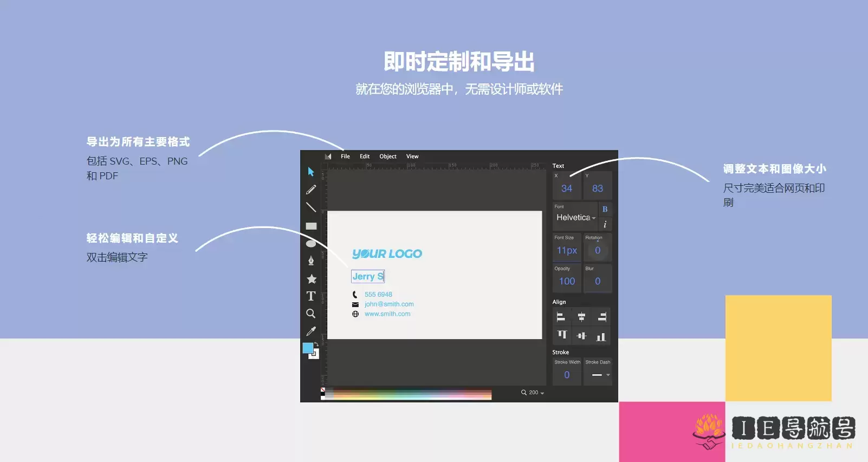This screenshot has width=868, height=462.
Task: Pick the Eyedropper tool
Action: point(311,331)
